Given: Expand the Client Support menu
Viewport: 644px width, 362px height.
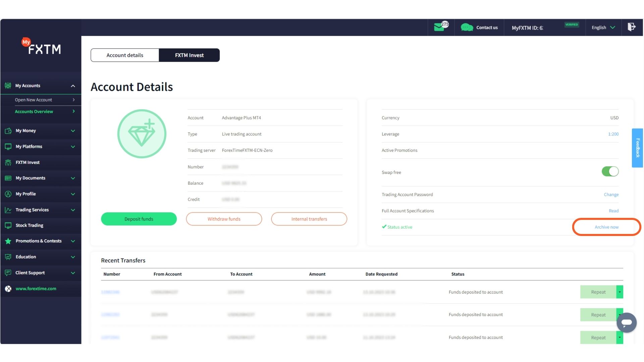Looking at the screenshot, I should (x=73, y=273).
